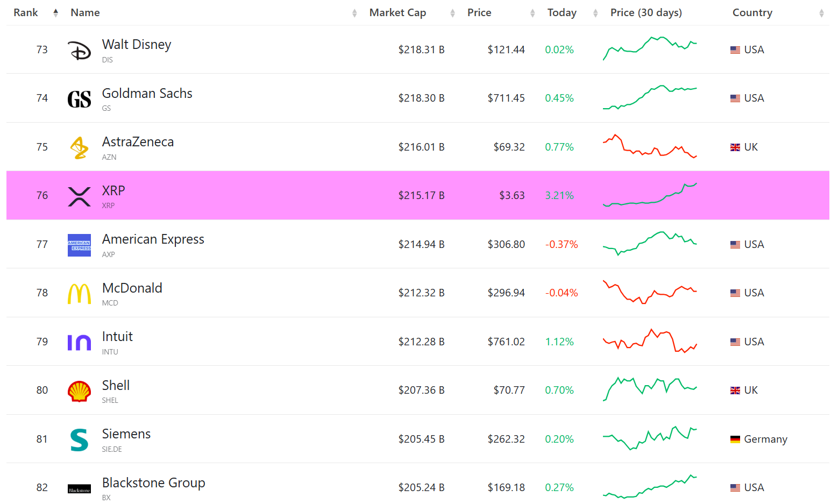Image resolution: width=838 pixels, height=504 pixels.
Task: Click the $218.31 B market cap value
Action: (x=421, y=50)
